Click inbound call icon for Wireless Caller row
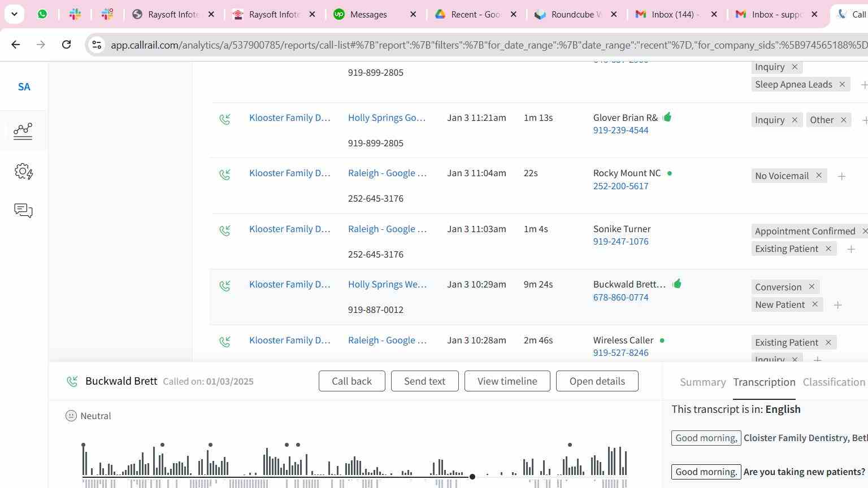 click(225, 342)
